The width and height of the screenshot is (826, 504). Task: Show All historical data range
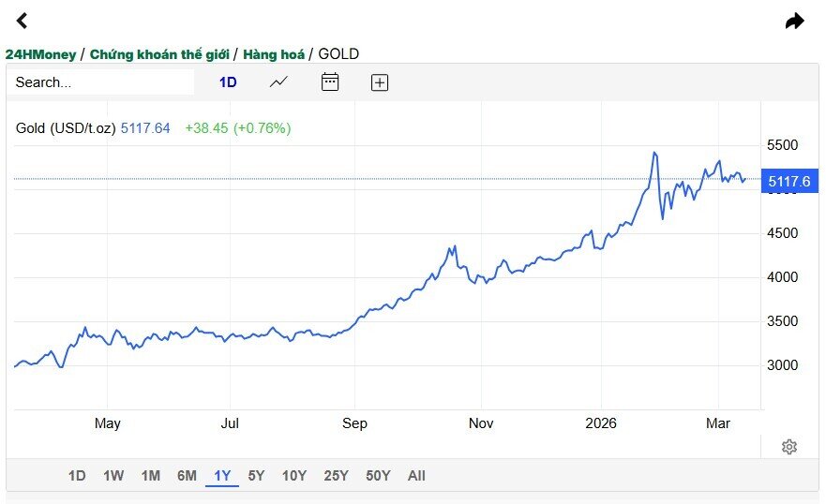[x=416, y=476]
